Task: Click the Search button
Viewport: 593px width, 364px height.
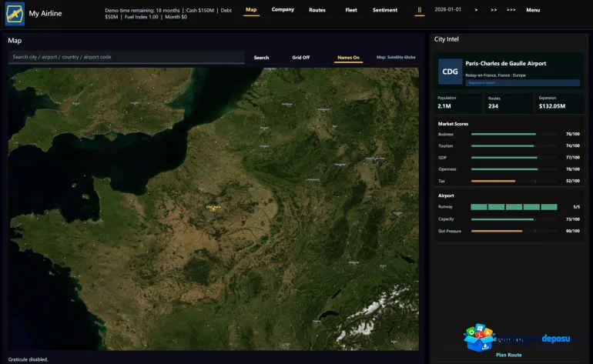Action: click(261, 58)
